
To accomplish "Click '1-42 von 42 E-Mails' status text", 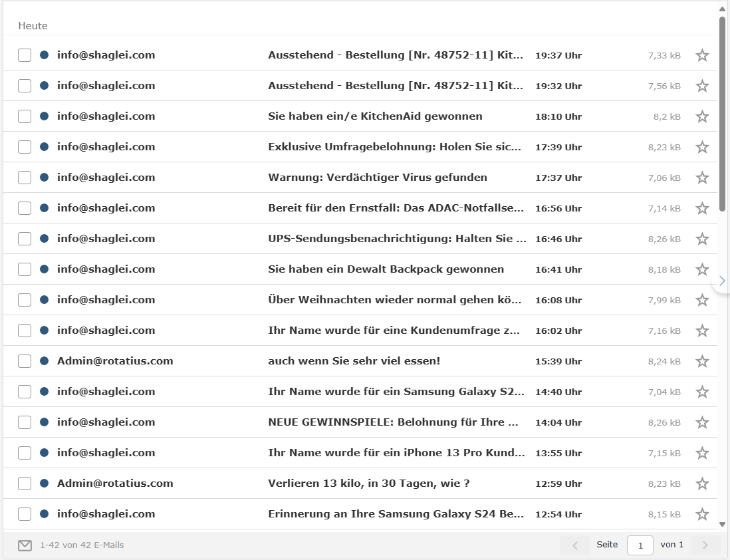I will tap(82, 545).
